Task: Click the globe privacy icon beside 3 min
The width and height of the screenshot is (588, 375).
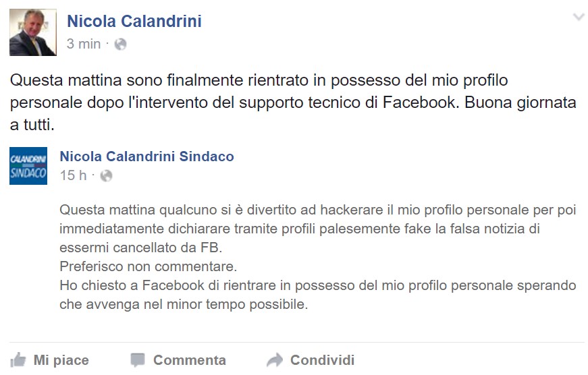Action: 120,45
